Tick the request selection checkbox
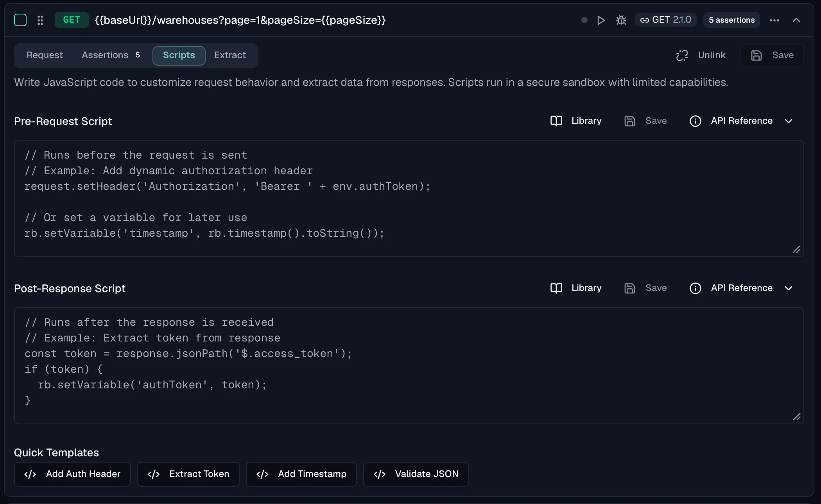The height and width of the screenshot is (504, 821). [20, 20]
